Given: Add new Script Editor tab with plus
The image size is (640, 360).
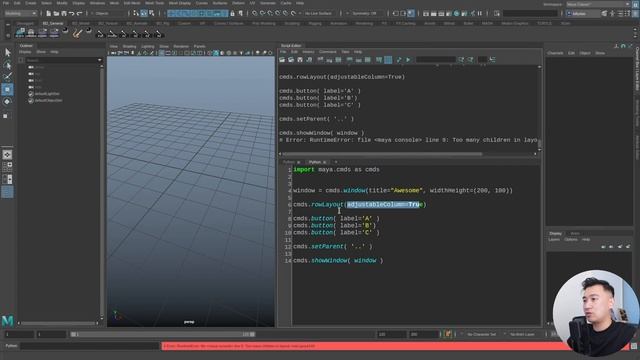Looking at the screenshot, I should (x=336, y=162).
